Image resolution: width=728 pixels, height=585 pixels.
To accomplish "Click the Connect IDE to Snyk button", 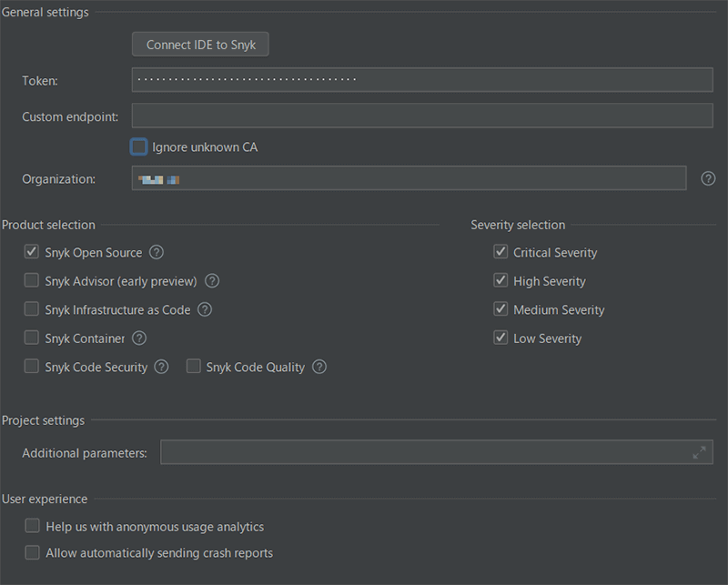I will click(x=200, y=45).
